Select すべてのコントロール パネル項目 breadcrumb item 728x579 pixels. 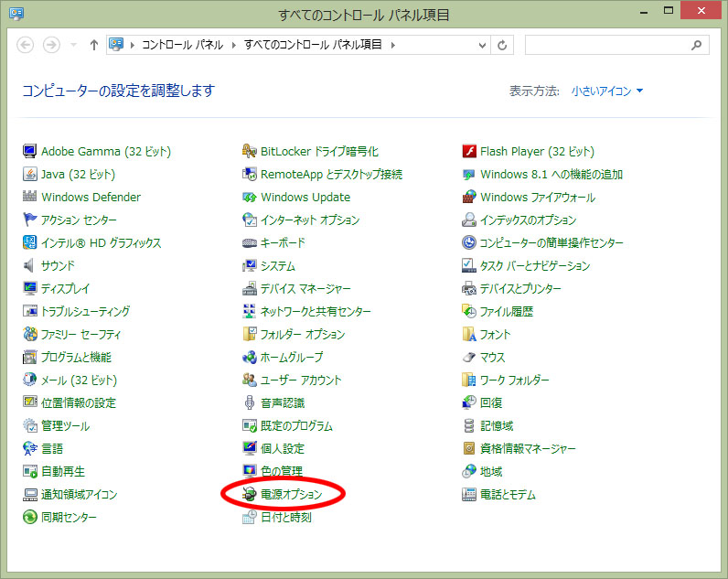point(313,45)
